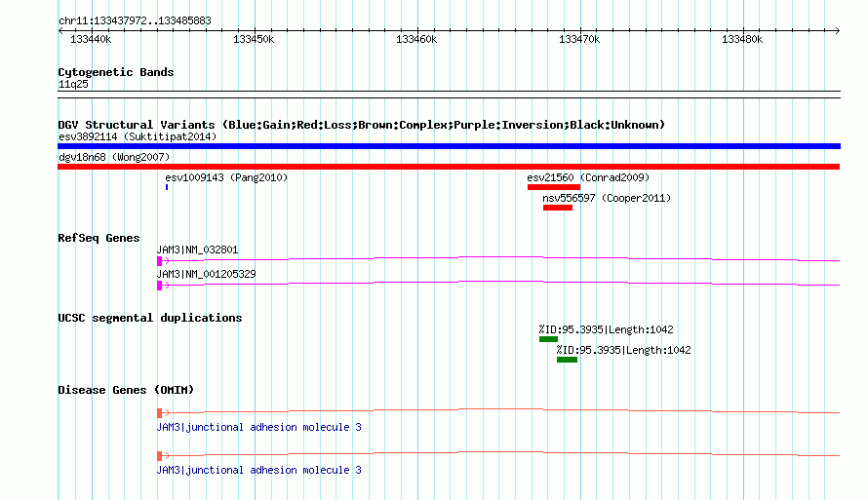Select the esv21560 (Conrad2009) label
This screenshot has width=868, height=500.
[x=588, y=177]
